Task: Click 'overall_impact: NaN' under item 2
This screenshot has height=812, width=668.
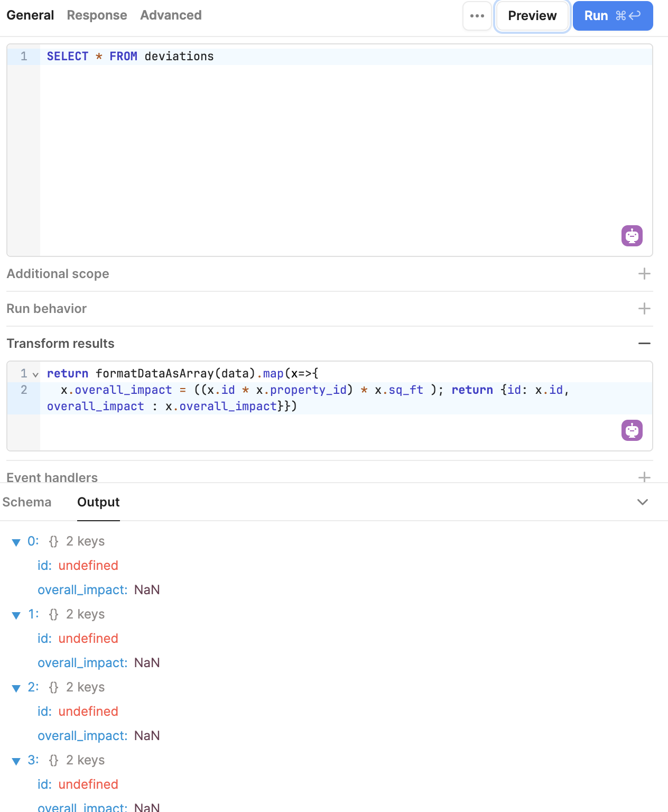Action: [99, 736]
